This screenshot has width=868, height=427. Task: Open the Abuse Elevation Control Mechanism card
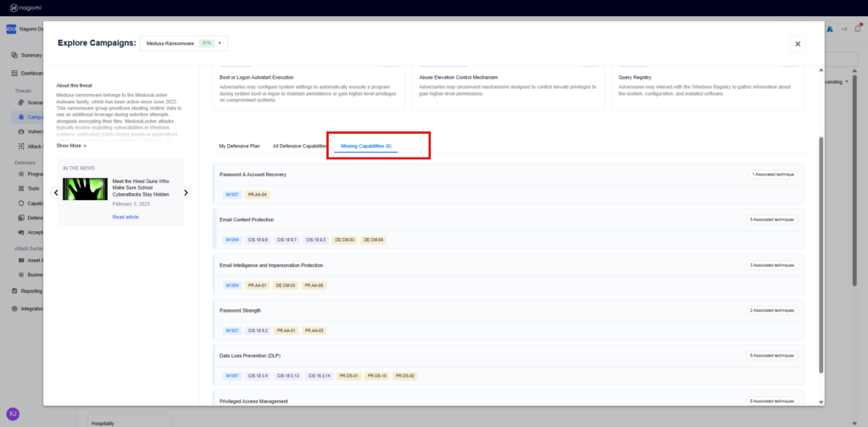click(x=509, y=87)
